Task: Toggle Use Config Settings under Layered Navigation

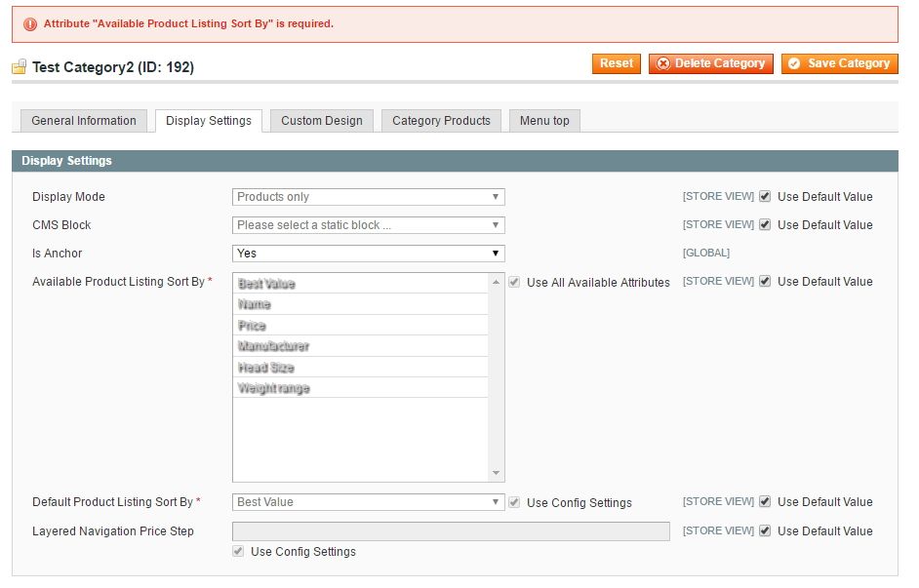Action: pos(238,552)
